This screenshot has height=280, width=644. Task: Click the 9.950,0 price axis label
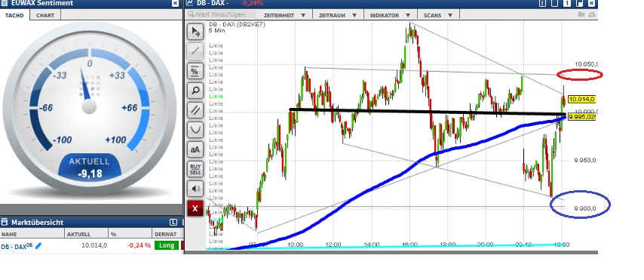point(585,160)
